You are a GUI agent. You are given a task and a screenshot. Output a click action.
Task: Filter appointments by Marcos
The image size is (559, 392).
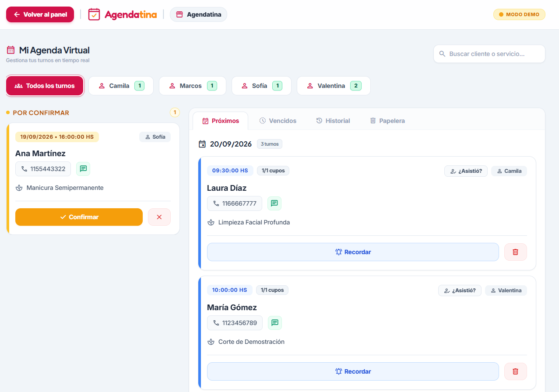[x=193, y=86]
